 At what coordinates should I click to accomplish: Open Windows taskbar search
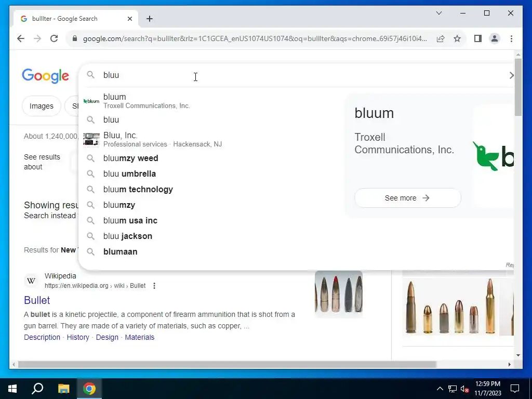37,389
